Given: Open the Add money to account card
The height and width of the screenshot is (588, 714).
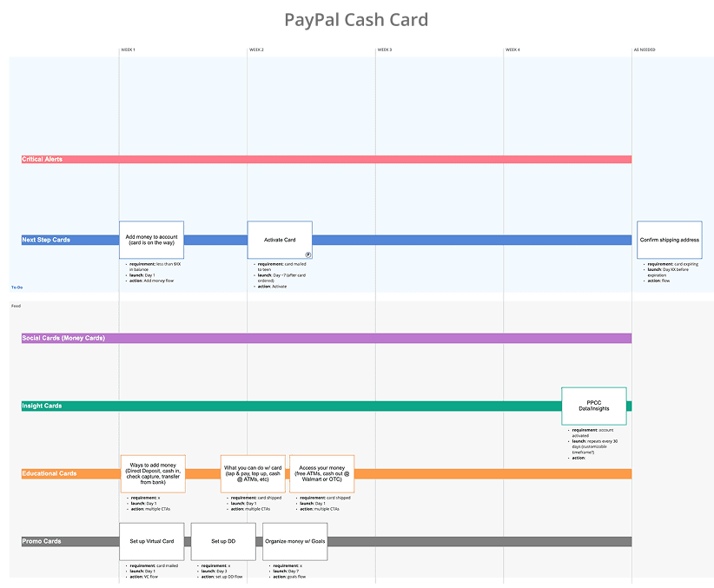Looking at the screenshot, I should (x=152, y=240).
